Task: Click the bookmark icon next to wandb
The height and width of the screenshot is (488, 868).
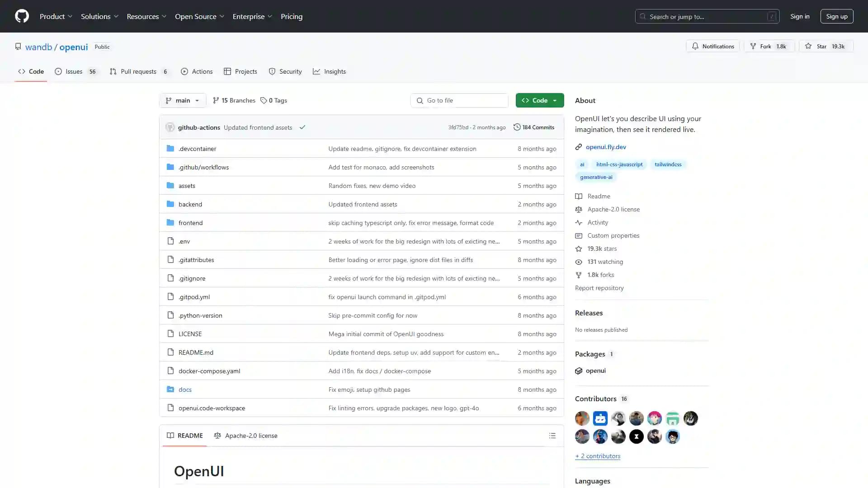Action: click(x=18, y=47)
